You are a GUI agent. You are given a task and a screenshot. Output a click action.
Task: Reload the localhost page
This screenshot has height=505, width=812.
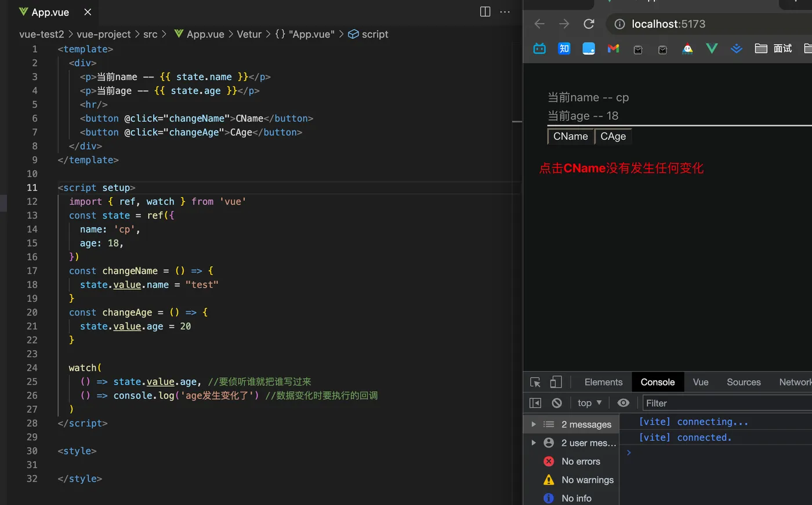click(589, 24)
